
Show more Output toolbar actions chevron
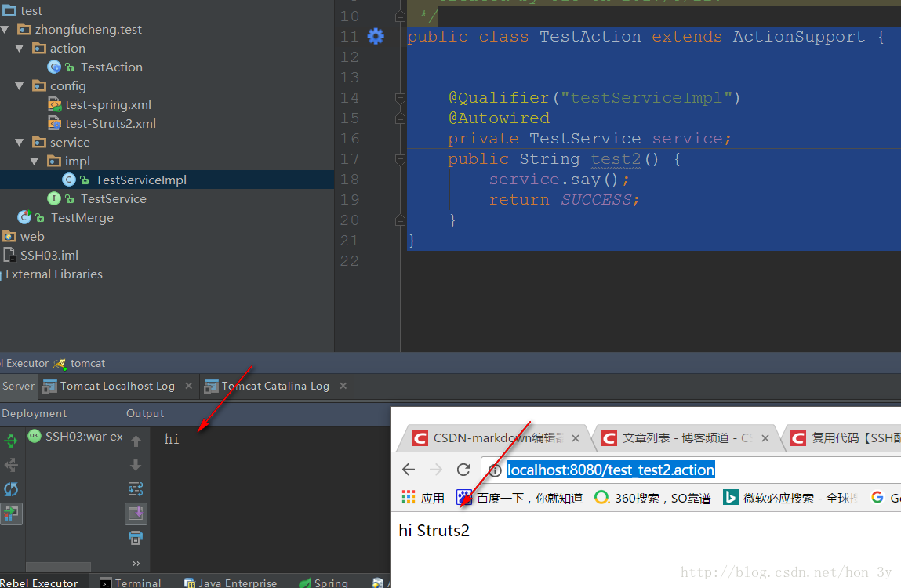[136, 563]
